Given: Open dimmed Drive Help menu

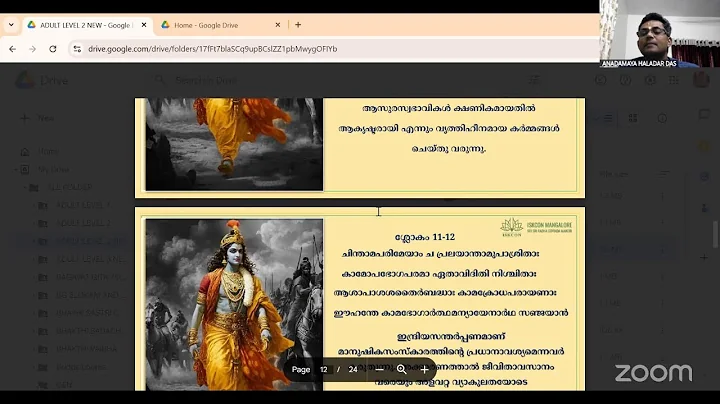Looking at the screenshot, I should pos(625,80).
